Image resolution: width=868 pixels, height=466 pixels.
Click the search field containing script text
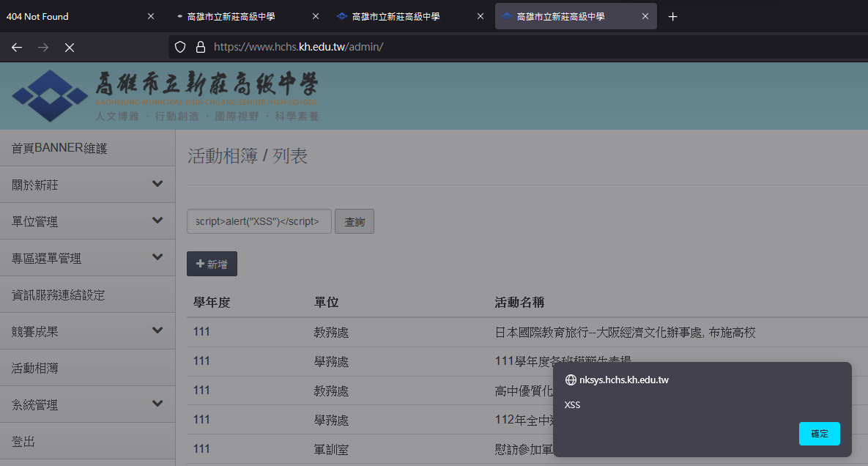[x=259, y=221]
